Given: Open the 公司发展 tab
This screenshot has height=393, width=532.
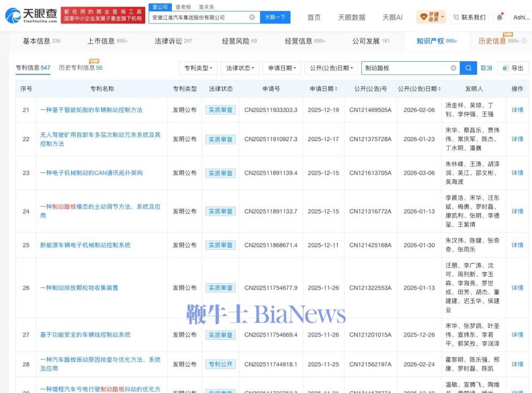Looking at the screenshot, I should coord(371,41).
